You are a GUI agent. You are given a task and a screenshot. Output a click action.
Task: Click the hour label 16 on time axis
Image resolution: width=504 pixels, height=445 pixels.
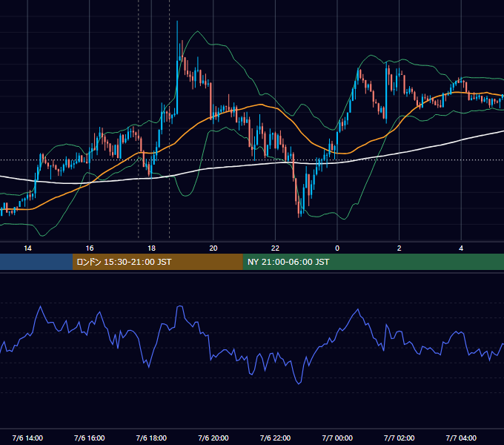click(90, 248)
